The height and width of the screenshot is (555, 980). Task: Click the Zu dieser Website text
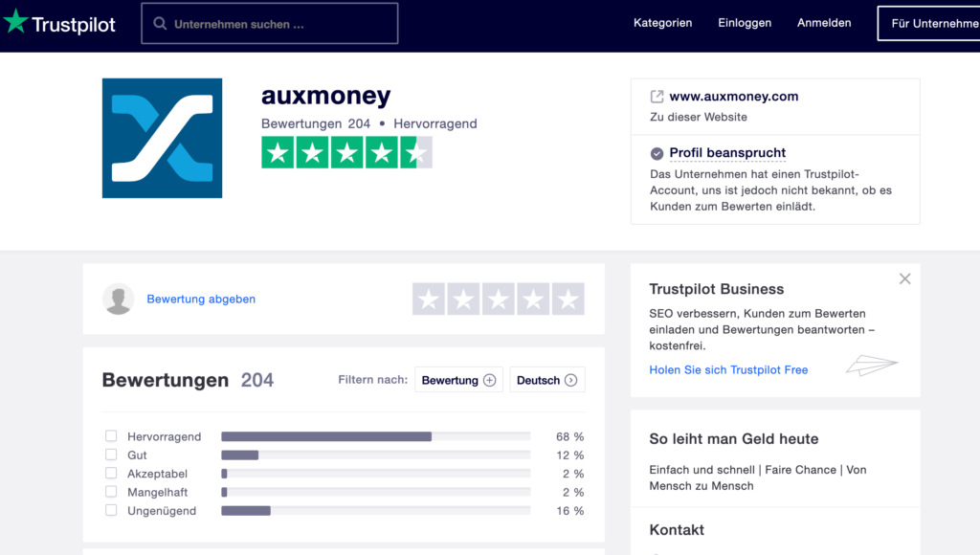698,117
